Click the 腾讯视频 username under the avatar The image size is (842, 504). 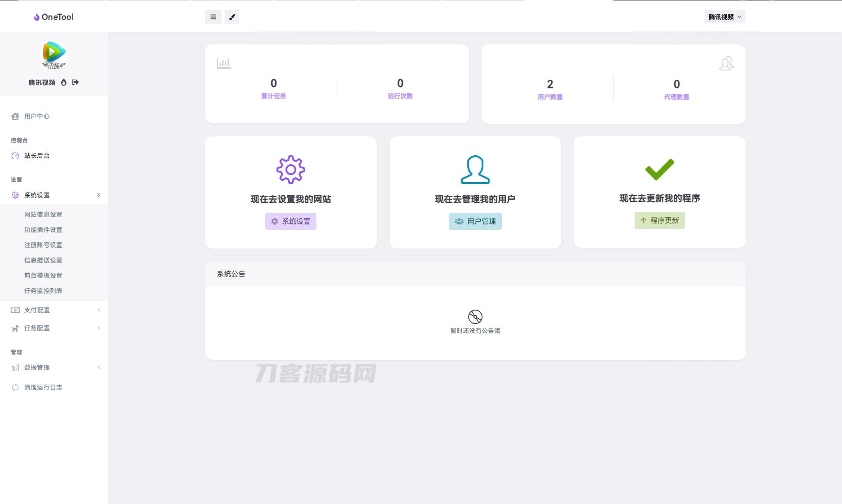[x=42, y=83]
